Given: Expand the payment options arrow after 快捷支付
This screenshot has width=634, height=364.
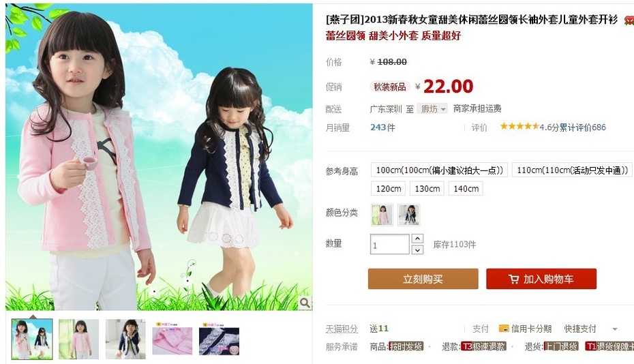Looking at the screenshot, I should pyautogui.click(x=615, y=329).
